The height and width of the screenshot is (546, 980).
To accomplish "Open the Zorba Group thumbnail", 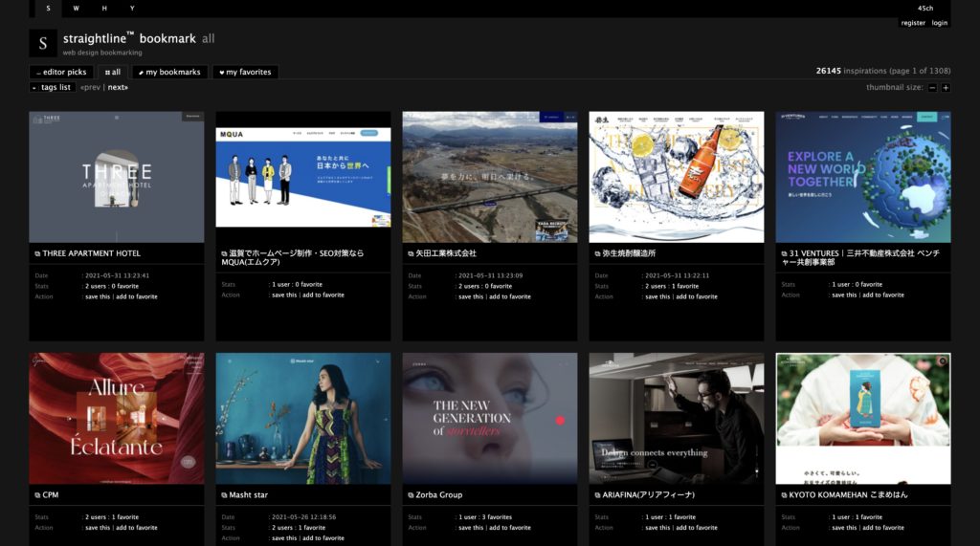I will (x=490, y=419).
